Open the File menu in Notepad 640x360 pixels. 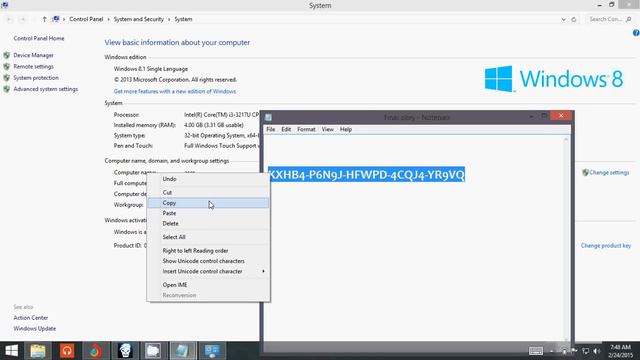[271, 129]
